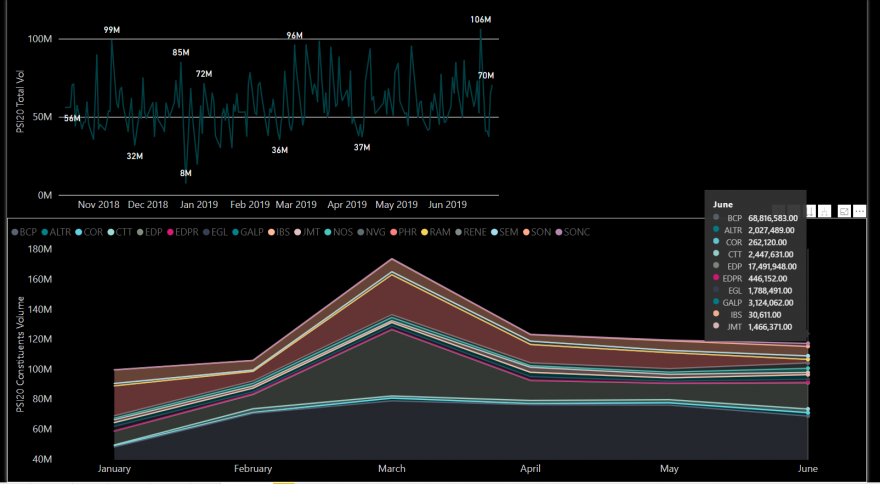Click the RAM yellow legend marker
Image resolution: width=880 pixels, height=484 pixels.
(427, 232)
